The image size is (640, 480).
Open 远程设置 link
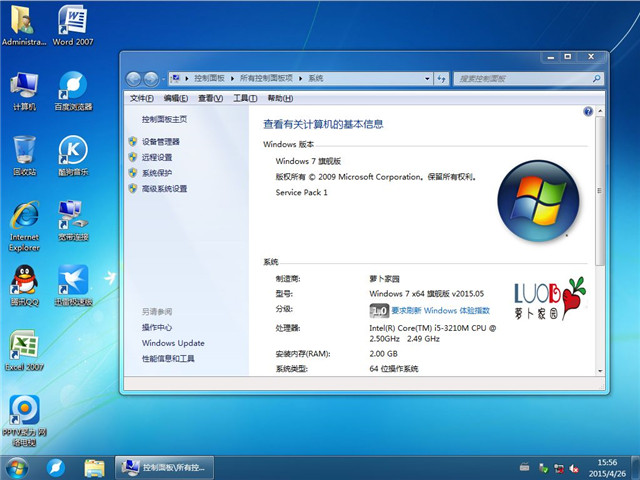click(157, 158)
